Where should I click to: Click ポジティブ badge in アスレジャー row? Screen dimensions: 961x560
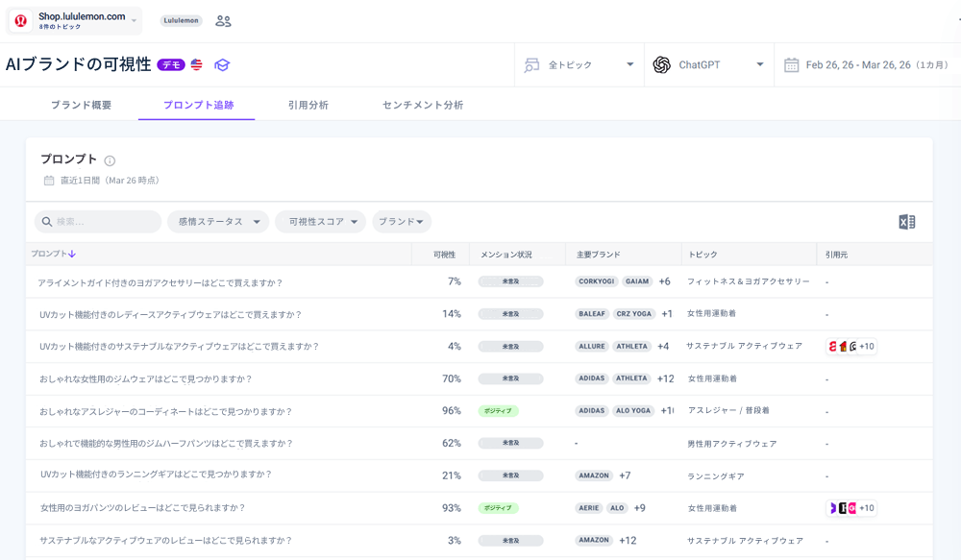click(x=498, y=411)
